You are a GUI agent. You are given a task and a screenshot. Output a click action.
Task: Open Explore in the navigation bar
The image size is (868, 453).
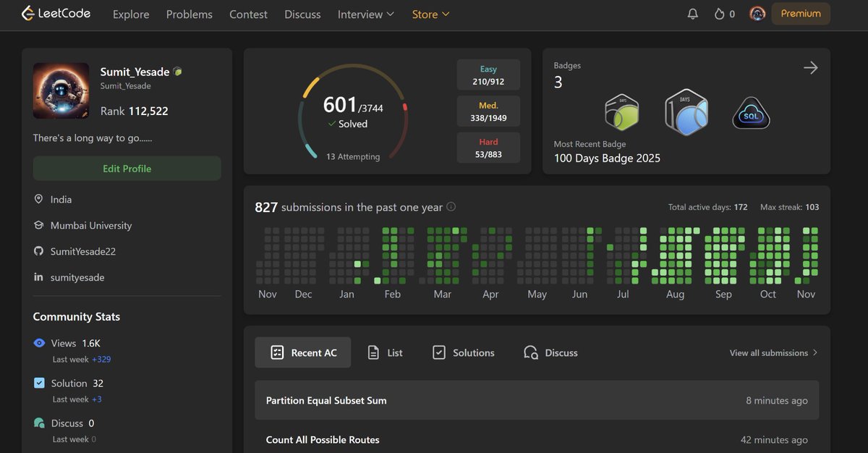[131, 14]
